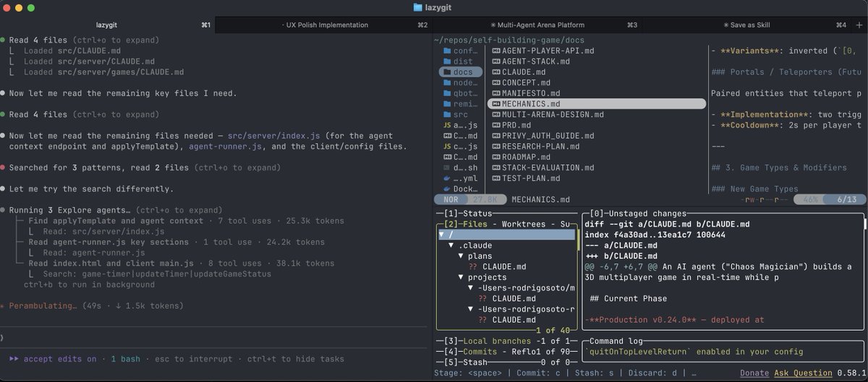The width and height of the screenshot is (868, 382).
Task: Click the qbot… folder icon
Action: pyautogui.click(x=446, y=93)
